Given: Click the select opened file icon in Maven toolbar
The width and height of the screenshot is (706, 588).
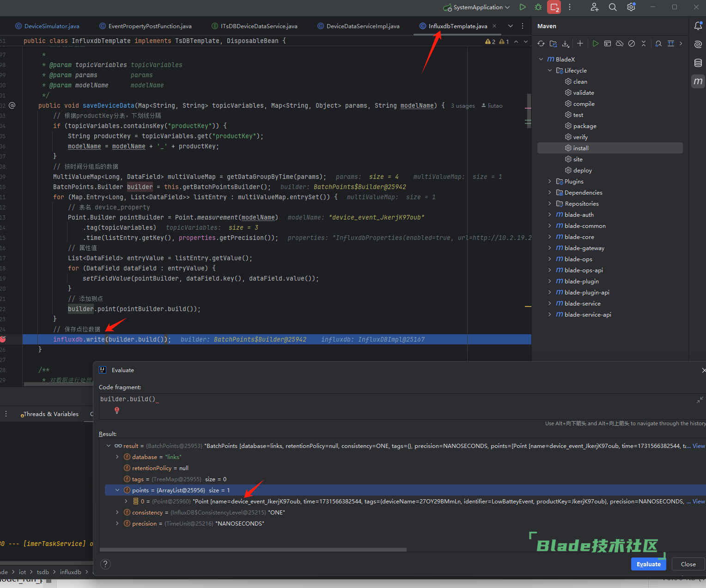Looking at the screenshot, I should pyautogui.click(x=671, y=43).
